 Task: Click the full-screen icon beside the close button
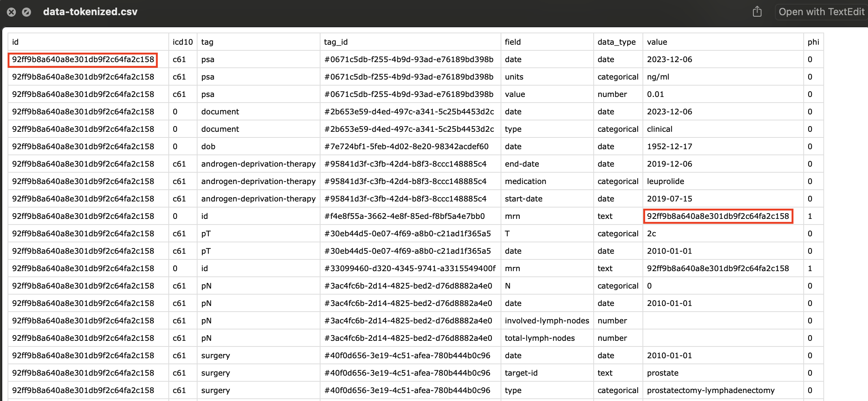[26, 12]
